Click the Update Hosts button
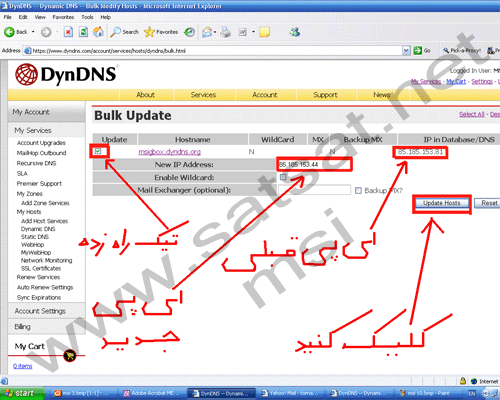The height and width of the screenshot is (400, 500). (x=442, y=203)
